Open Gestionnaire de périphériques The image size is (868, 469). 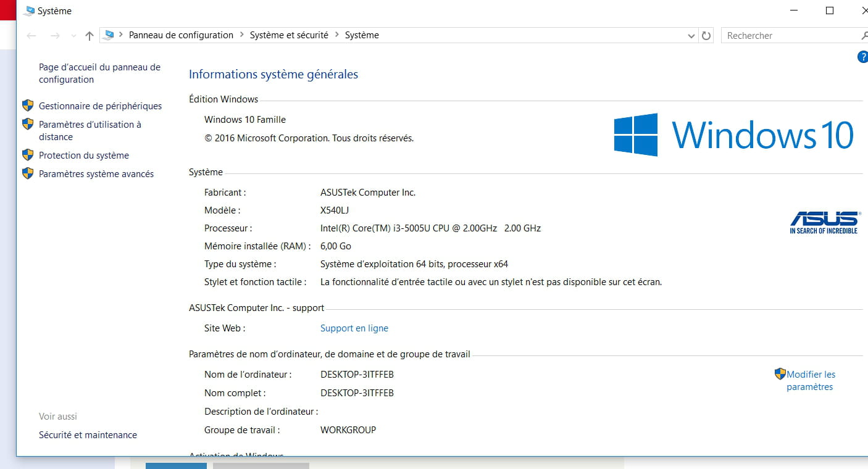tap(100, 106)
